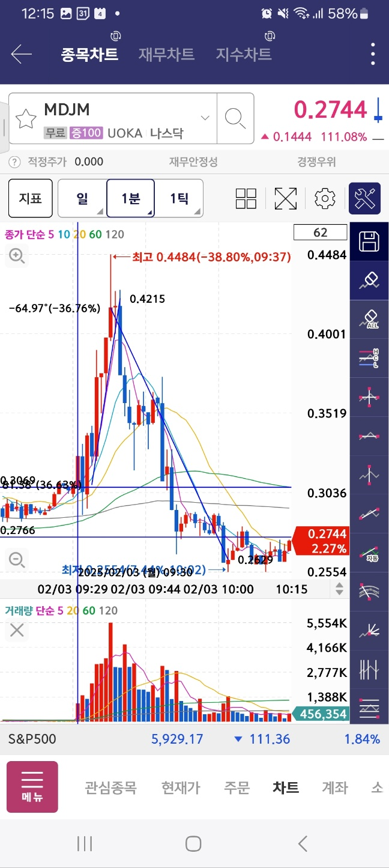Zoom out the chart with minus magnifier
The height and width of the screenshot is (868, 389).
tap(17, 560)
